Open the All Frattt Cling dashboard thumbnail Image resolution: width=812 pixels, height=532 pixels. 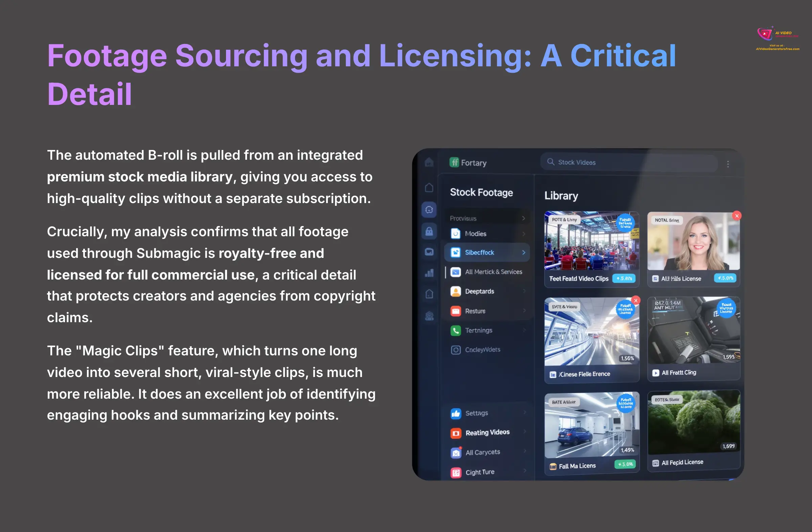pos(694,330)
